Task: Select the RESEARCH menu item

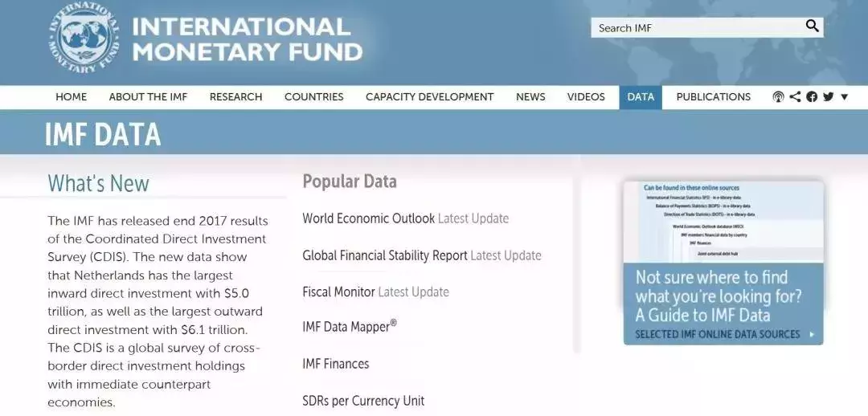Action: [235, 97]
